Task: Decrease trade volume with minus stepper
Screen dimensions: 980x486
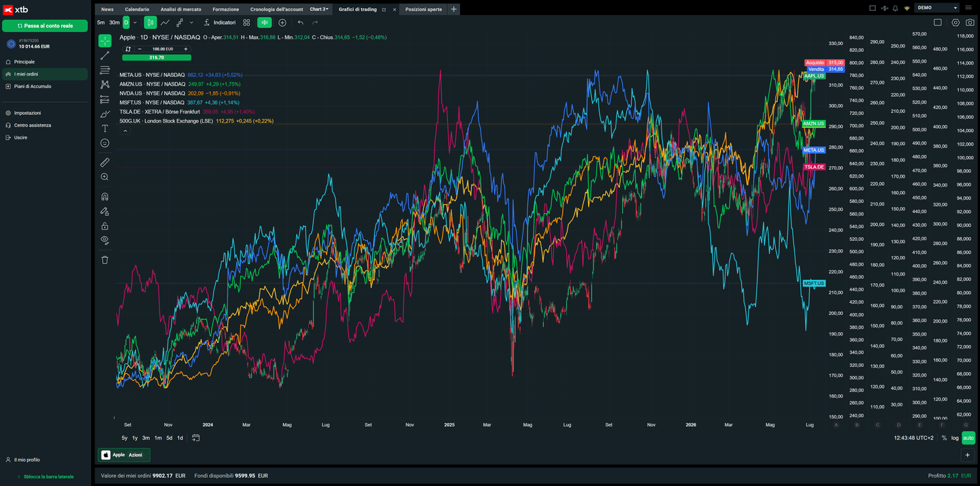Action: [140, 49]
